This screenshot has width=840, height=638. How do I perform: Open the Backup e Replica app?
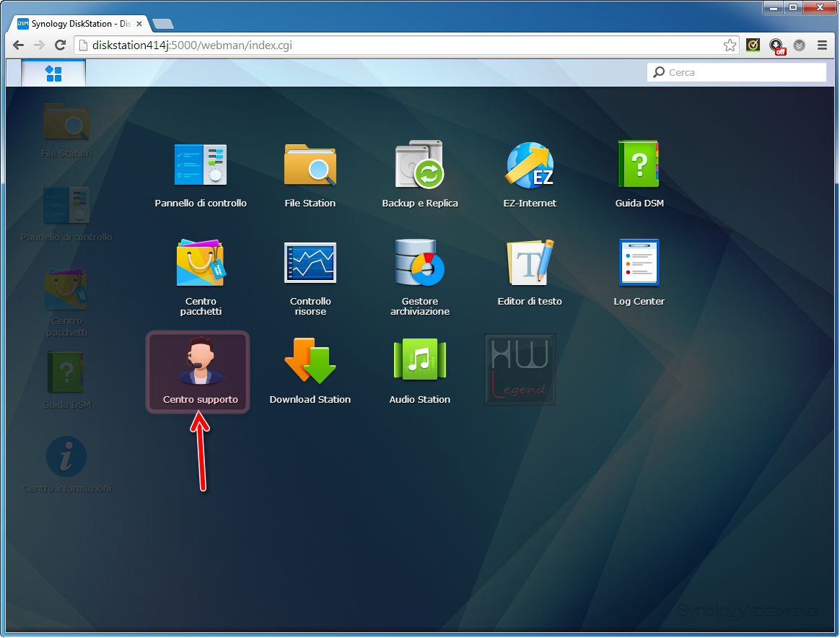point(419,174)
